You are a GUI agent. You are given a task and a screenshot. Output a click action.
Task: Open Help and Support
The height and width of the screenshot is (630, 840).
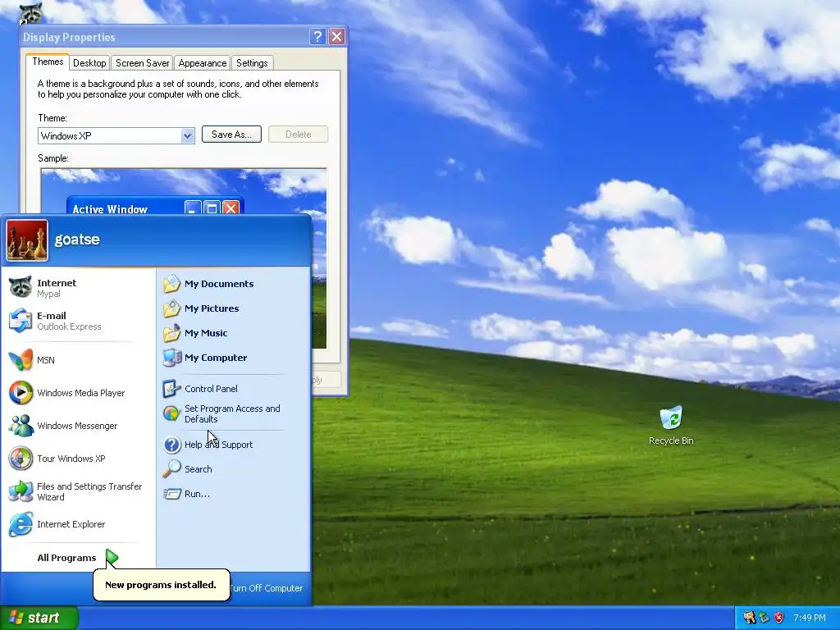click(233, 444)
